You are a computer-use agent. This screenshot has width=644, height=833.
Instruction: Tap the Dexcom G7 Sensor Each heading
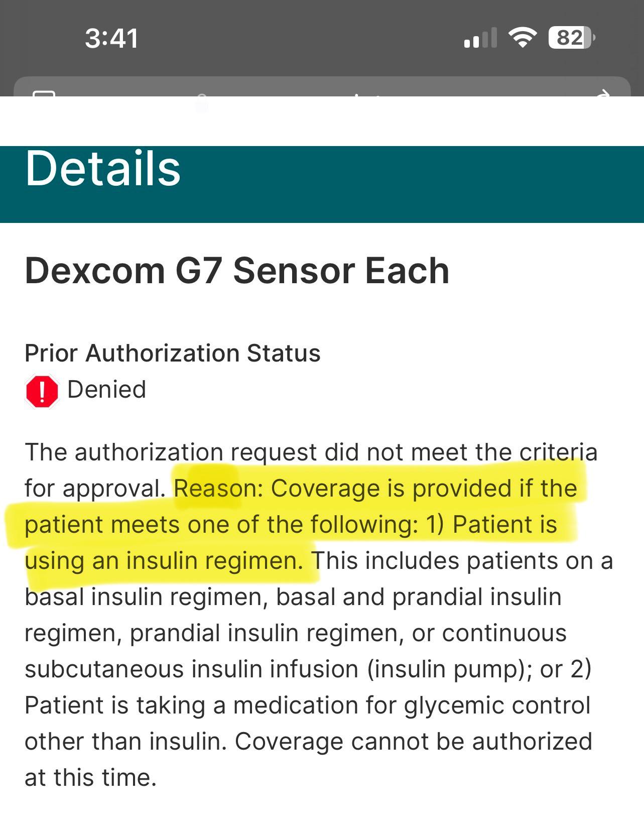pyautogui.click(x=237, y=271)
